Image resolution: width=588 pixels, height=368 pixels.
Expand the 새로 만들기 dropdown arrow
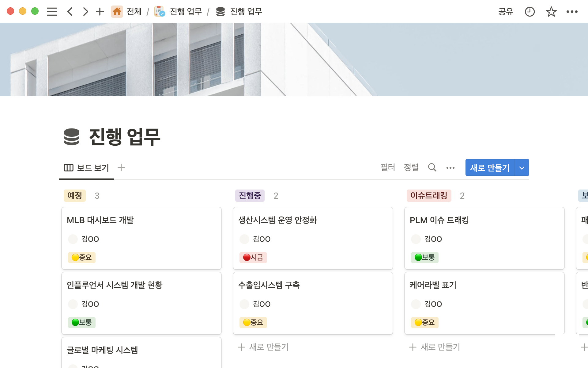click(522, 167)
